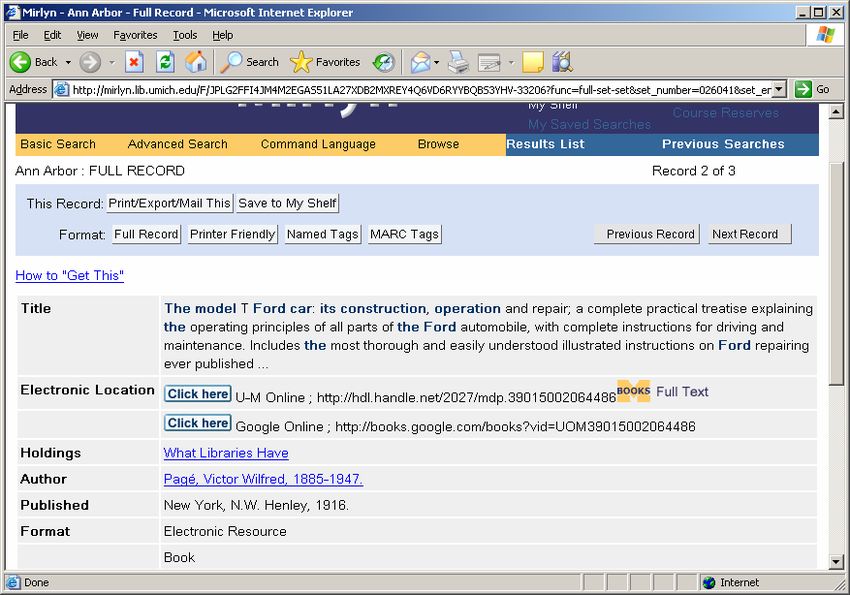Switch to Basic Search tab
The width and height of the screenshot is (850, 595).
pos(58,144)
